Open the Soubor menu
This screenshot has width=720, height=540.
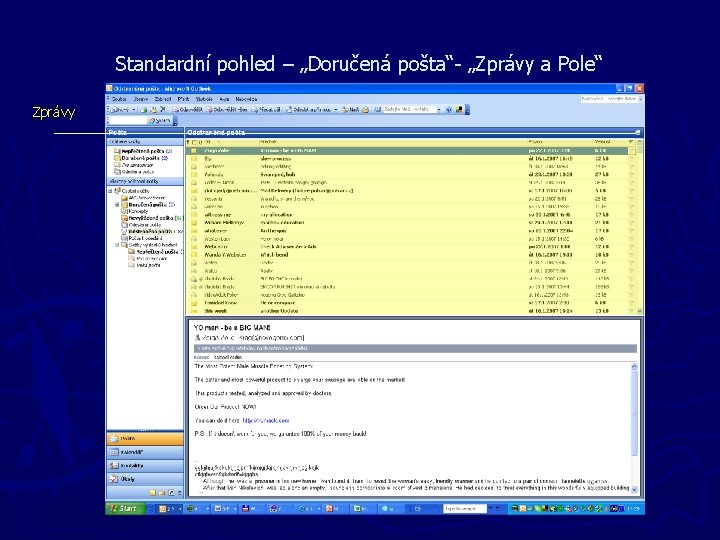pos(119,99)
